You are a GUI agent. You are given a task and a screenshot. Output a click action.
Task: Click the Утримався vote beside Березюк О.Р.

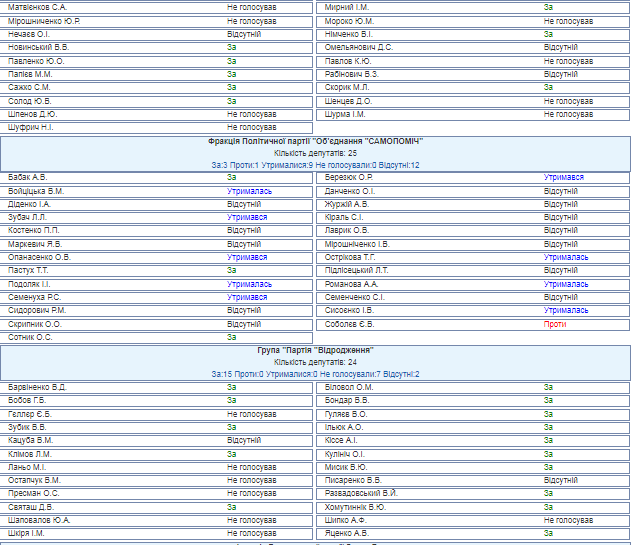tap(564, 177)
